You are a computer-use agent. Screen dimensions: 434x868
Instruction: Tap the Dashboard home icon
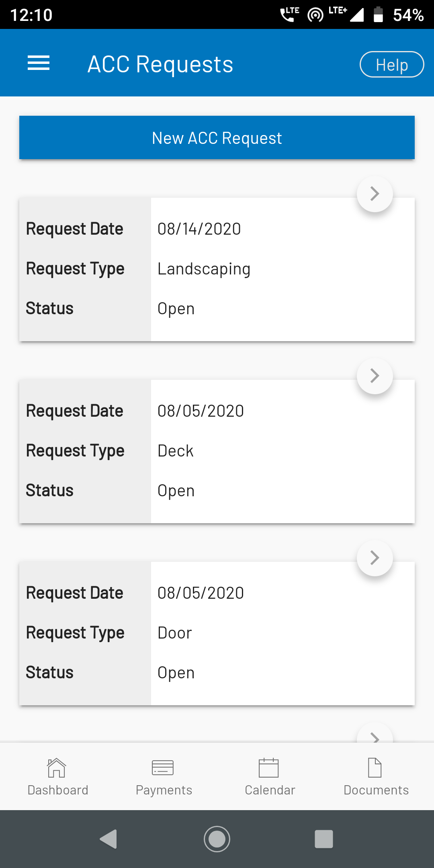[x=57, y=768]
